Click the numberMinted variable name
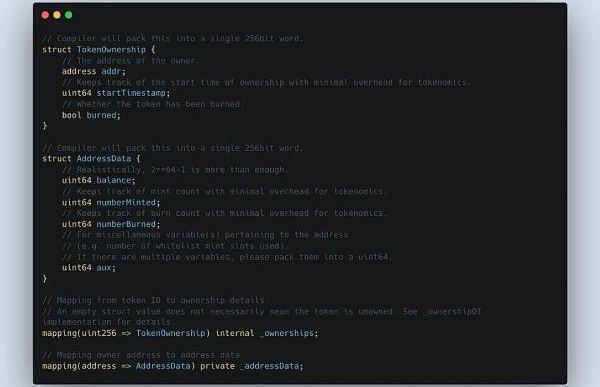The image size is (600, 387). (126, 202)
